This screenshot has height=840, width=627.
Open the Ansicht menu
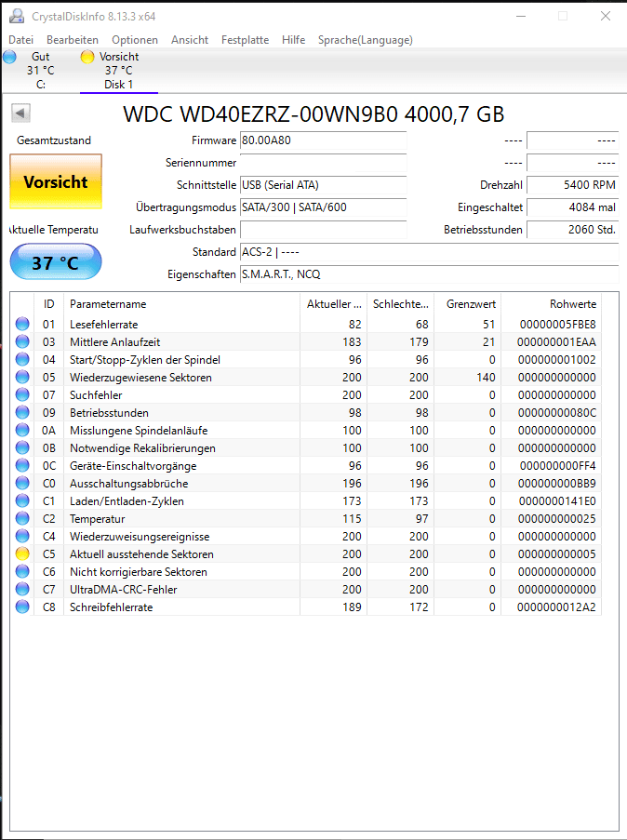(190, 40)
